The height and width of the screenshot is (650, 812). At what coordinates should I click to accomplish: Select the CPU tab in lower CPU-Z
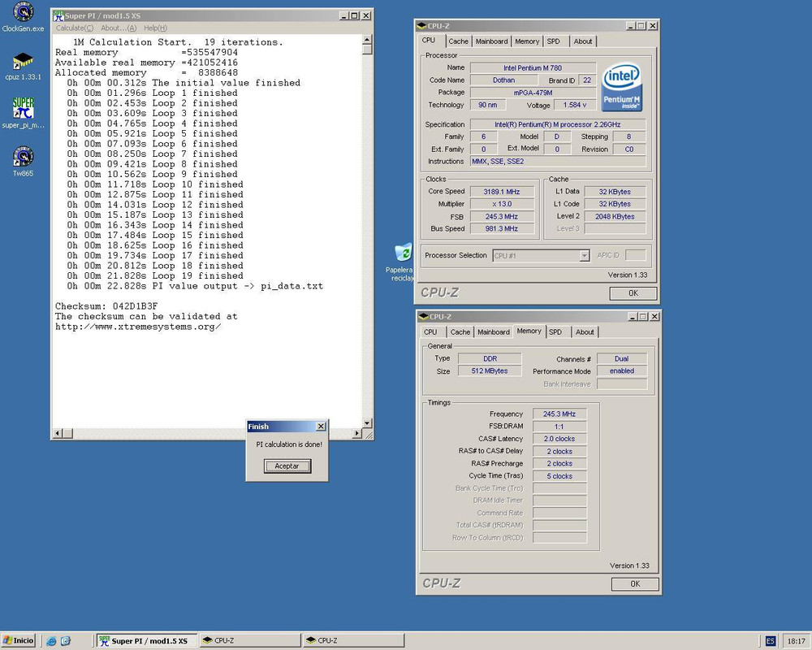tap(430, 332)
